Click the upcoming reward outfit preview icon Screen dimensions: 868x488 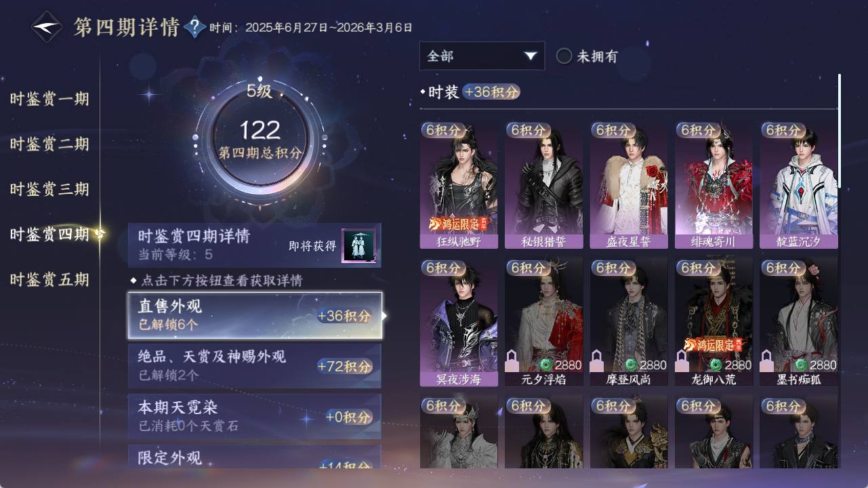(x=358, y=245)
